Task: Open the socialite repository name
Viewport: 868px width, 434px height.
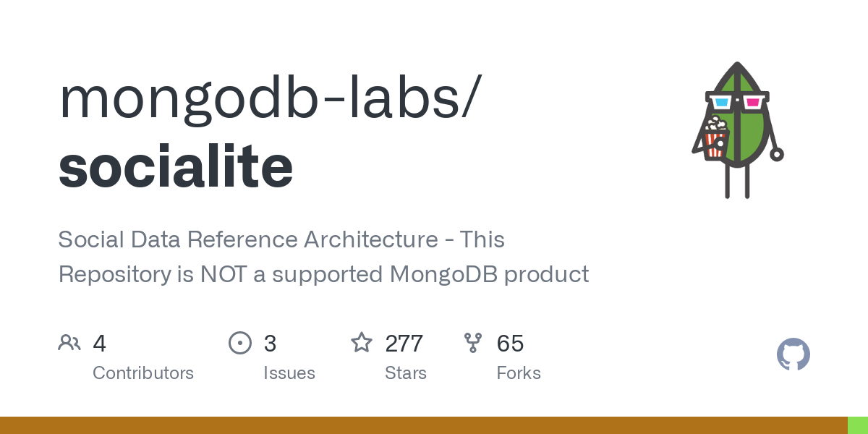Action: point(176,166)
